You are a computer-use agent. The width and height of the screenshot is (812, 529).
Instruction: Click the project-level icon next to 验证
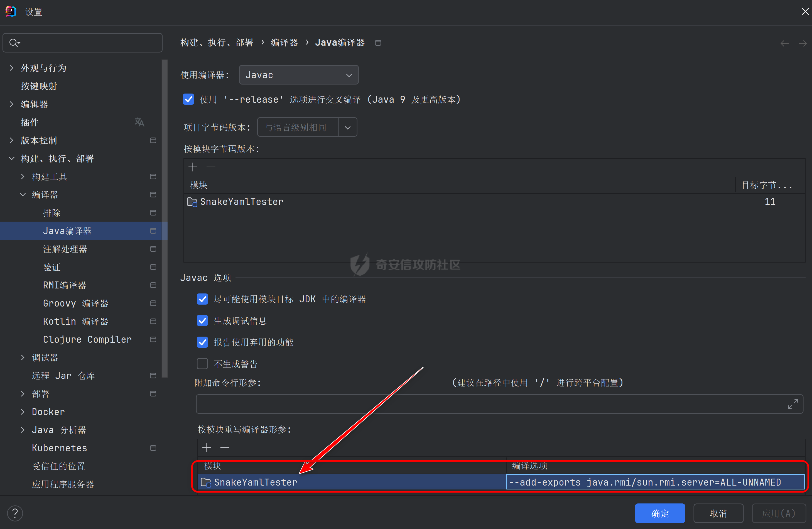tap(153, 267)
